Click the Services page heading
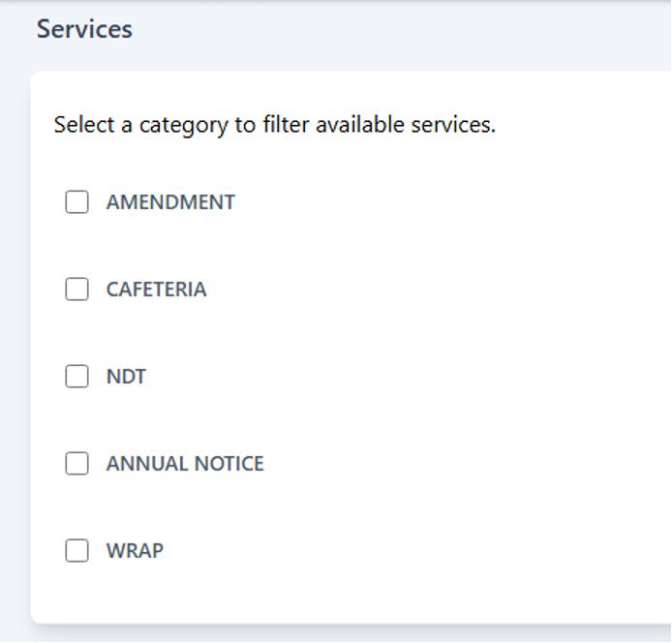The image size is (672, 643). (84, 29)
